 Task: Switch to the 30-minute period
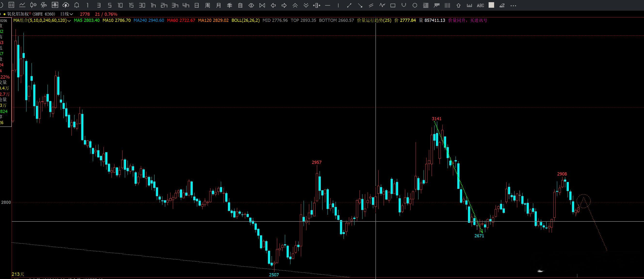(x=142, y=5)
